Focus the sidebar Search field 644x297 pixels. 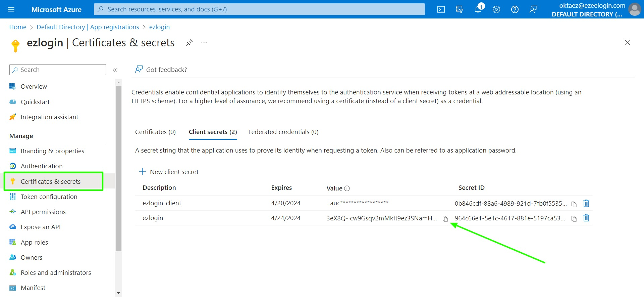tap(58, 70)
